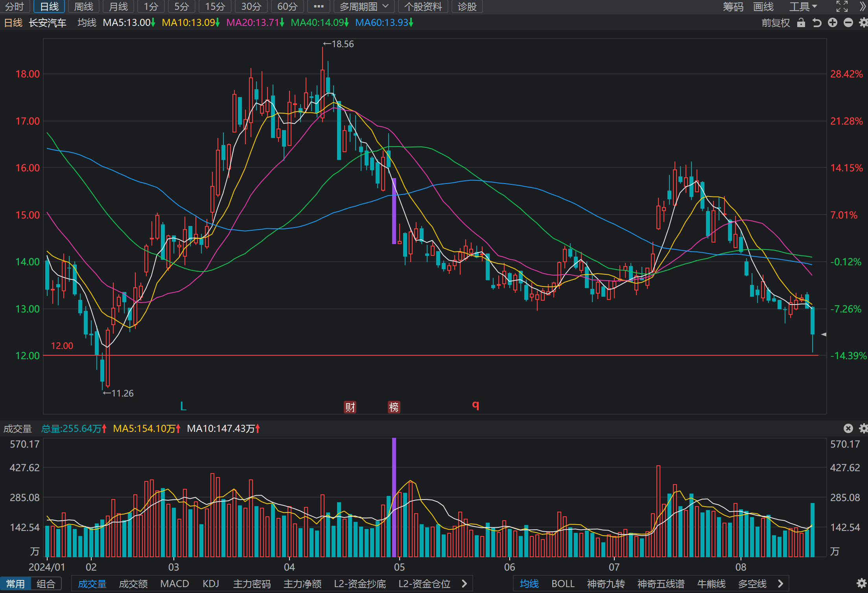Select 主力净额 indicator
This screenshot has height=593, width=868.
302,584
